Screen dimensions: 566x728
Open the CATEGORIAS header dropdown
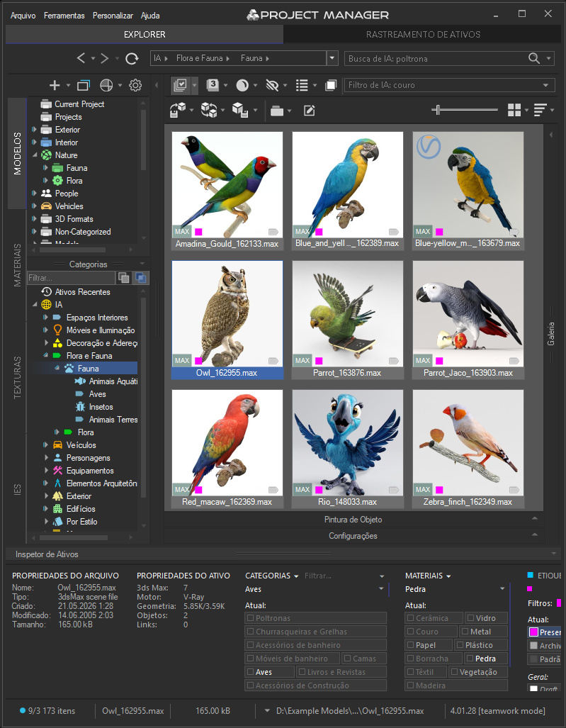(296, 576)
